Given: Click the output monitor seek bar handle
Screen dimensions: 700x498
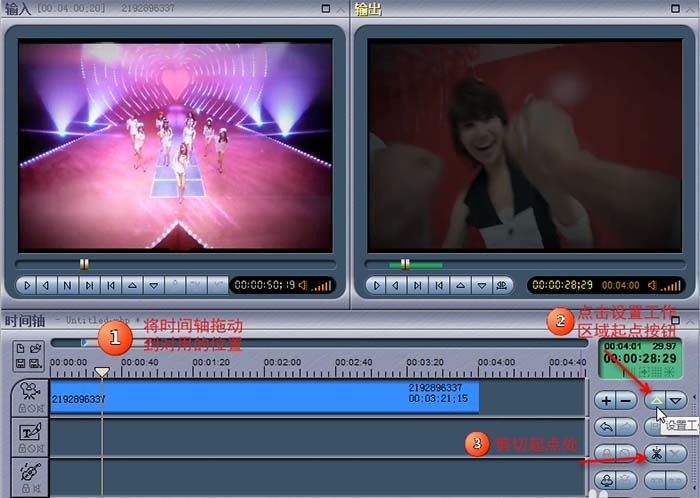Looking at the screenshot, I should click(x=405, y=265).
